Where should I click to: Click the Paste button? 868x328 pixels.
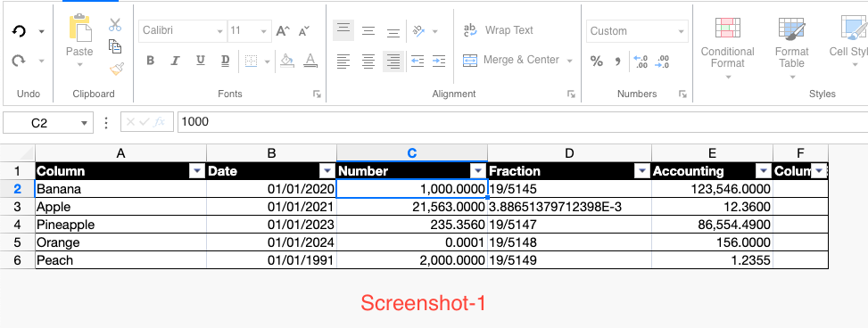coord(79,41)
